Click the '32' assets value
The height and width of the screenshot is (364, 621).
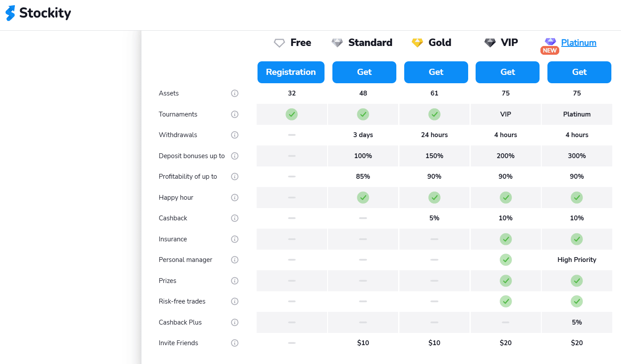click(x=292, y=93)
